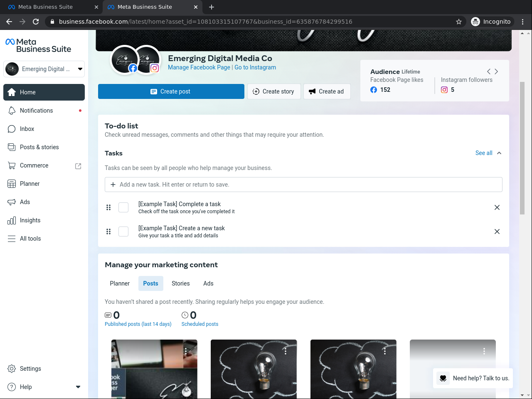Image resolution: width=532 pixels, height=399 pixels.
Task: Show next Audience card with right arrow
Action: 496,71
